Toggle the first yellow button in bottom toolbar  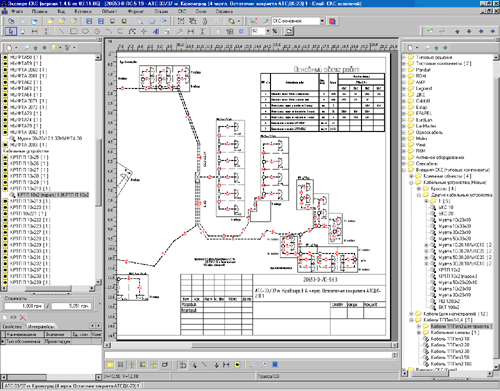110,365
